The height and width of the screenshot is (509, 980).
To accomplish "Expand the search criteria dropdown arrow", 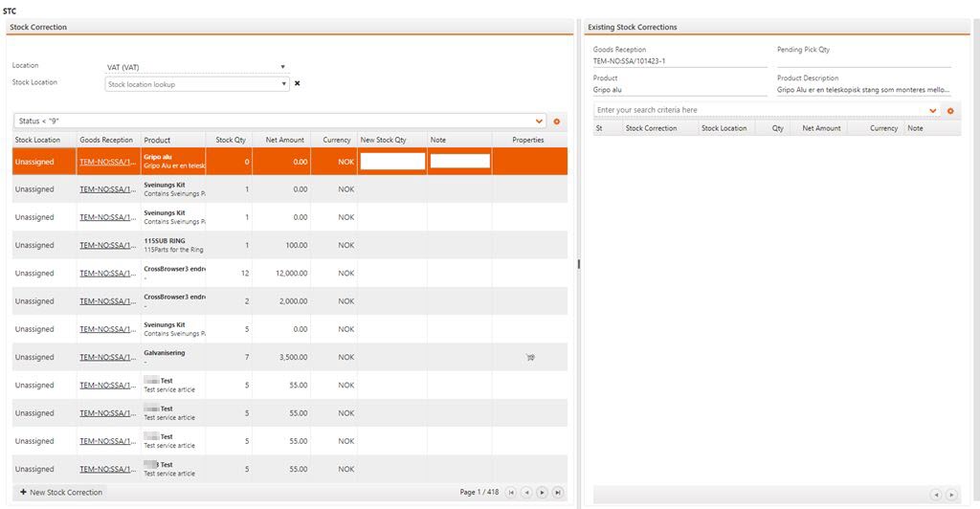I will pos(933,111).
